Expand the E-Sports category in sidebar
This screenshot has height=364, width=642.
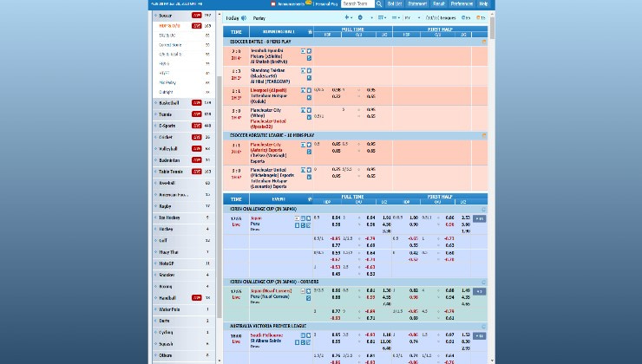point(183,126)
